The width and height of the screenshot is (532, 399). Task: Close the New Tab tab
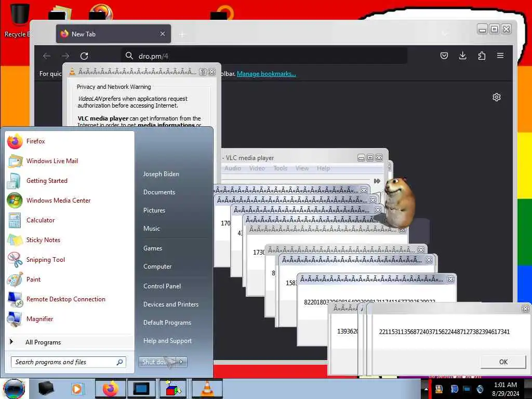pyautogui.click(x=163, y=34)
